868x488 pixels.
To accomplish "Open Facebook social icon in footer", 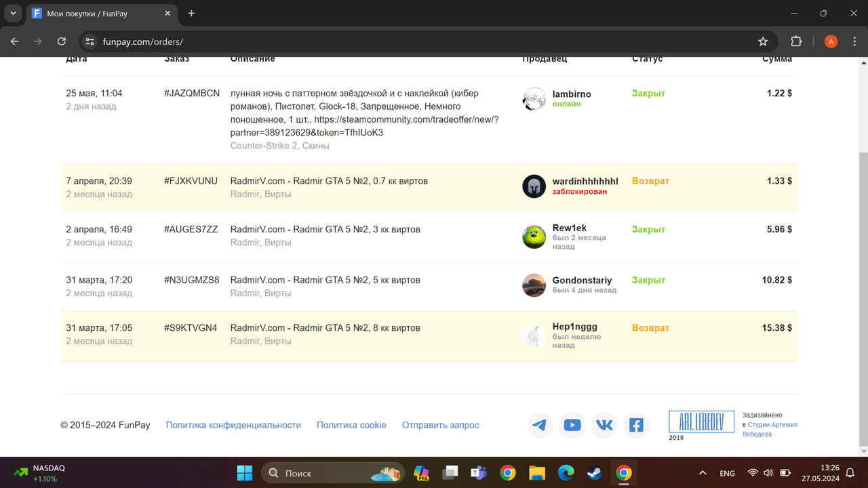I will (636, 425).
